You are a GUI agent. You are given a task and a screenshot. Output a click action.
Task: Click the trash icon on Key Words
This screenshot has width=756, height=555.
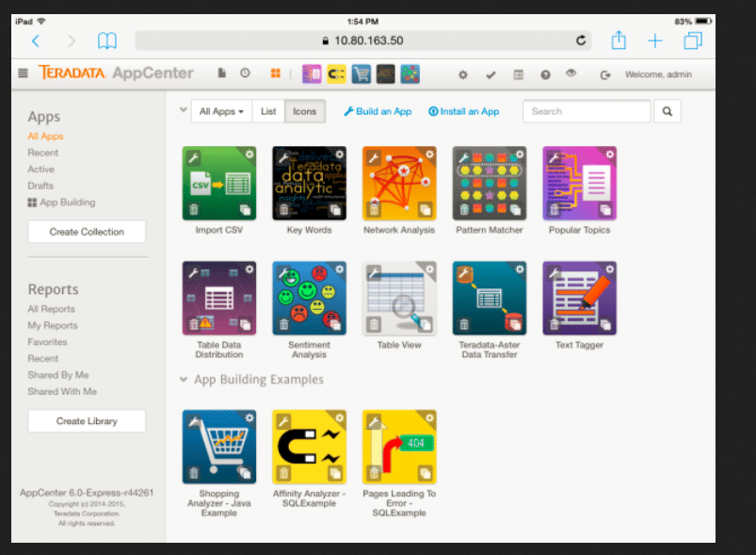[x=283, y=210]
